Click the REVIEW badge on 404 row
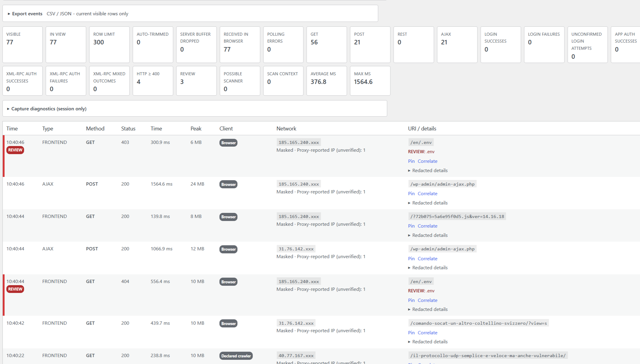Viewport: 640px width, 364px height. tap(15, 289)
